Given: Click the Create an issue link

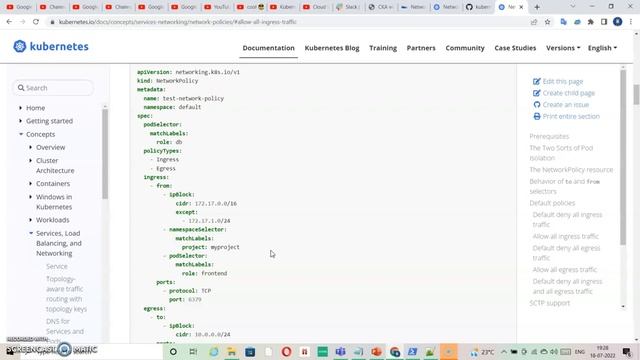Looking at the screenshot, I should 566,104.
